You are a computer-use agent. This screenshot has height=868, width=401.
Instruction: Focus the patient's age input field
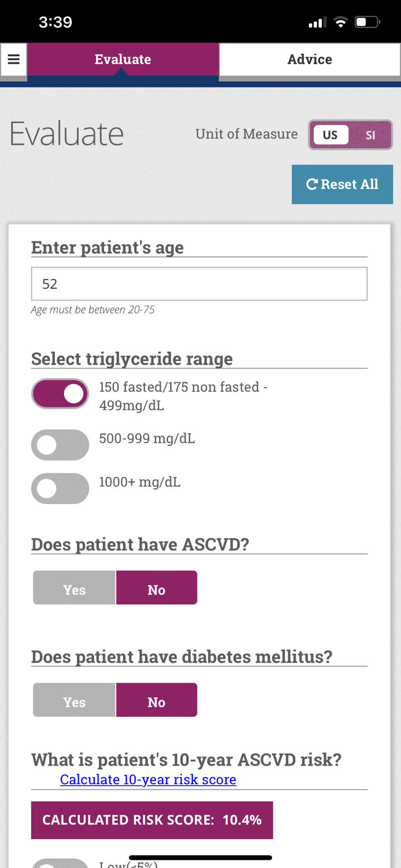[199, 284]
